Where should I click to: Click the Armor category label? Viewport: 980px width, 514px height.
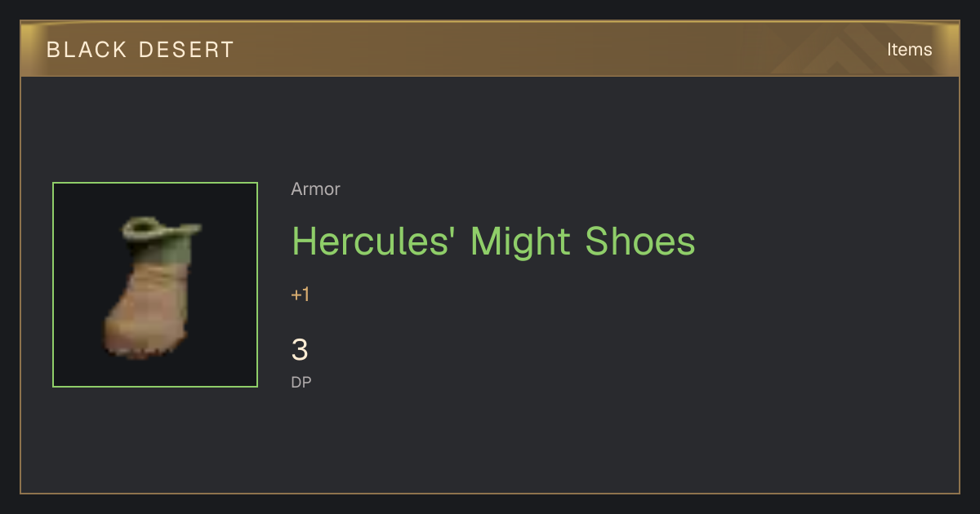pyautogui.click(x=315, y=189)
